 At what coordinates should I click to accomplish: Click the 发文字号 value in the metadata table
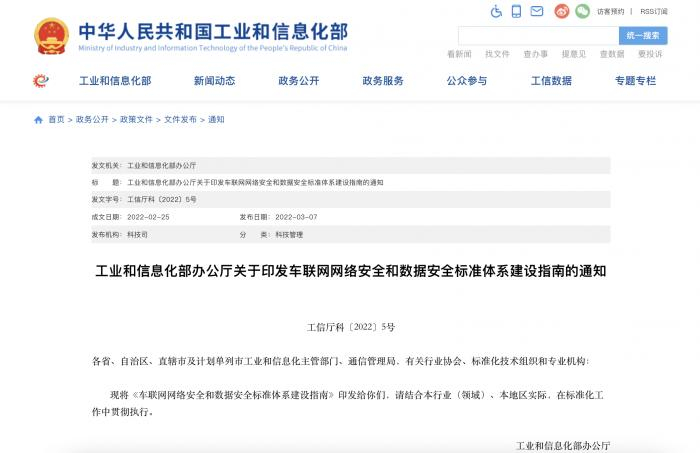click(162, 199)
